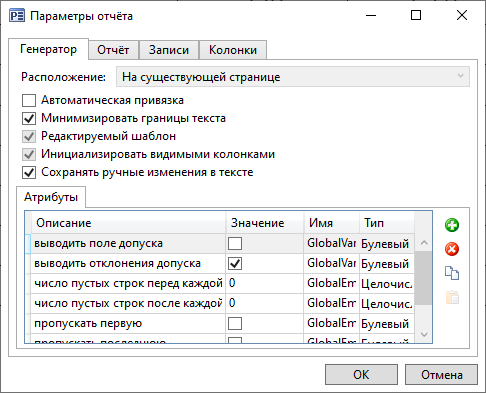Viewport: 486px width, 393px height.
Task: Click the PE application icon in title bar
Action: click(17, 16)
